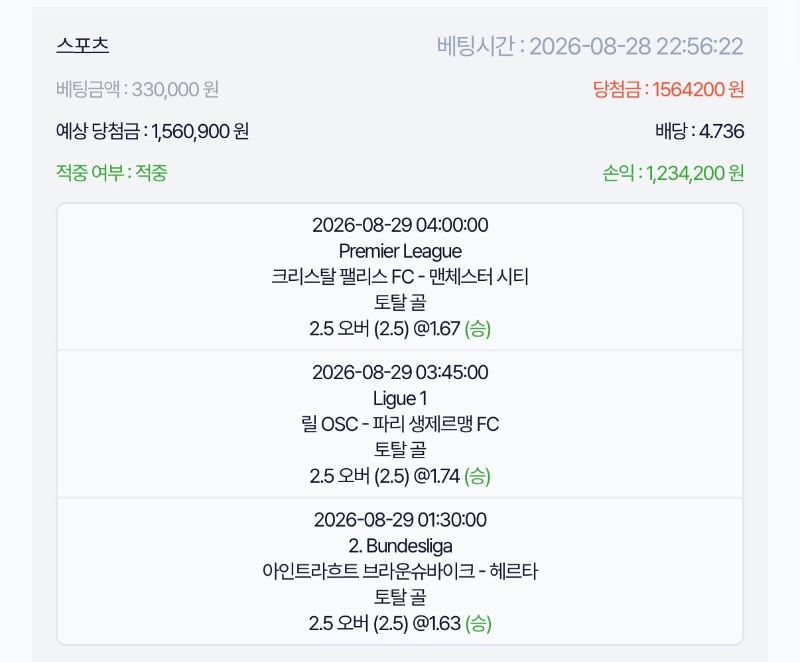Click the green 승 result beside @1.67

click(x=478, y=328)
